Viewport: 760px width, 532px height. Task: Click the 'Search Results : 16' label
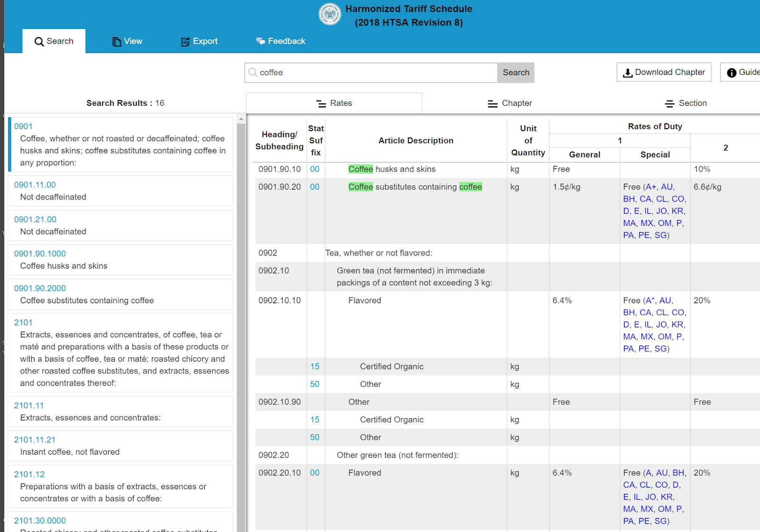pos(125,103)
